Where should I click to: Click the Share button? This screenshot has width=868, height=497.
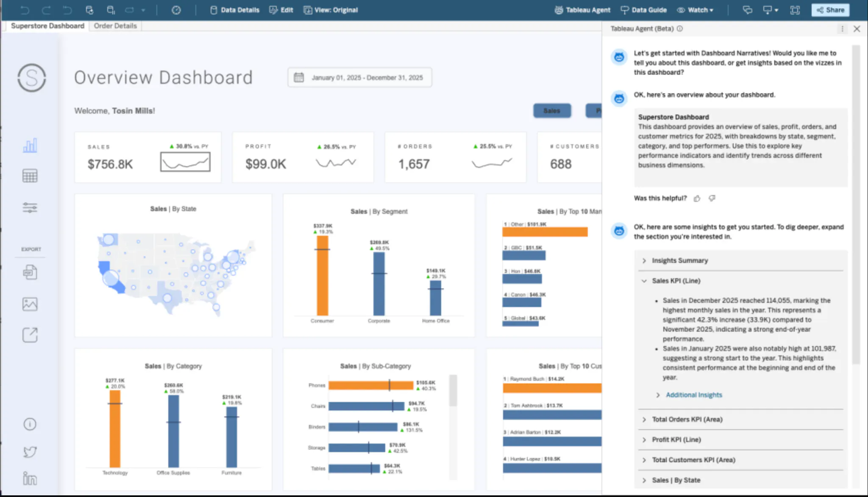(830, 10)
